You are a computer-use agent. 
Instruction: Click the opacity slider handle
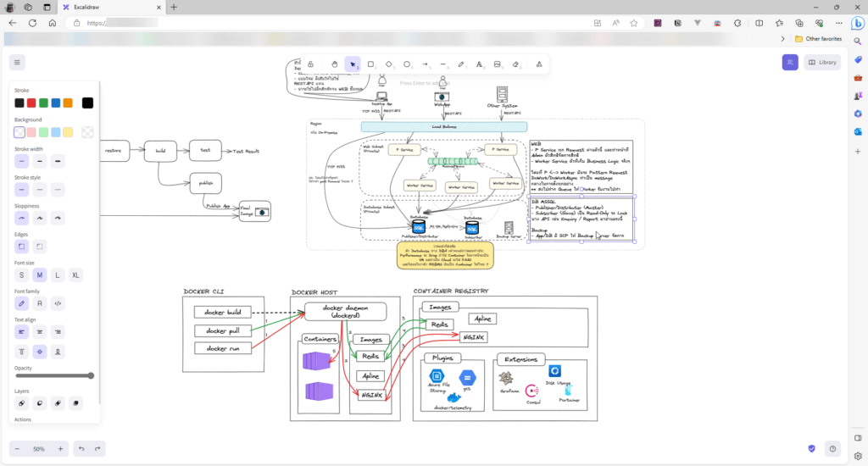[x=91, y=376]
